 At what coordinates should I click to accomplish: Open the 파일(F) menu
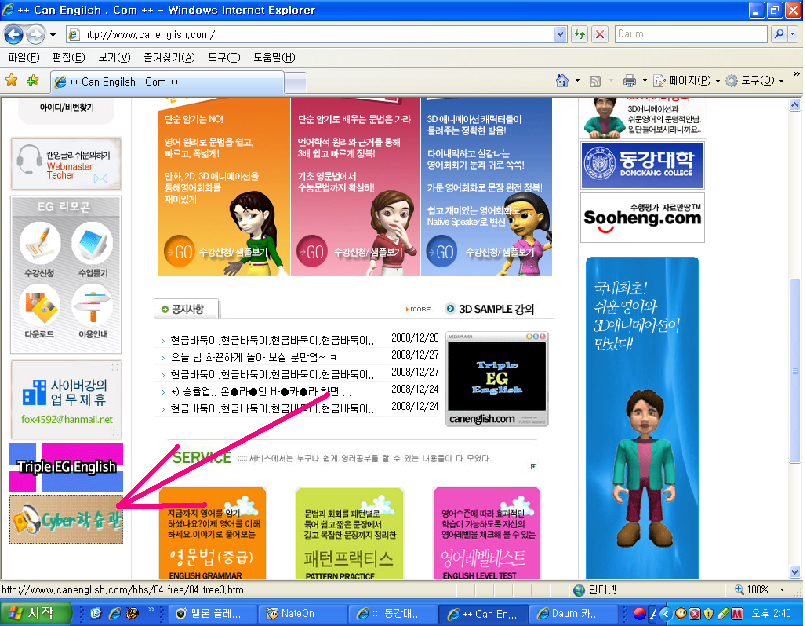pyautogui.click(x=24, y=57)
